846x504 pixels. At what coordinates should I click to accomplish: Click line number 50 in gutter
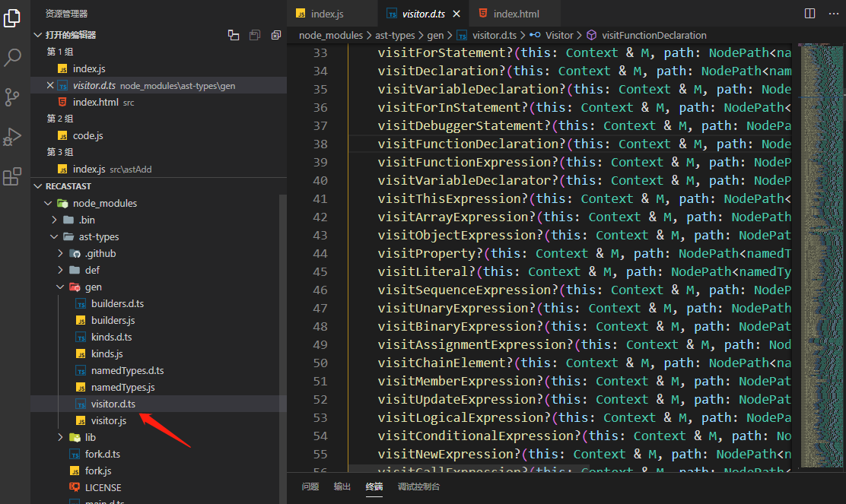pos(320,363)
